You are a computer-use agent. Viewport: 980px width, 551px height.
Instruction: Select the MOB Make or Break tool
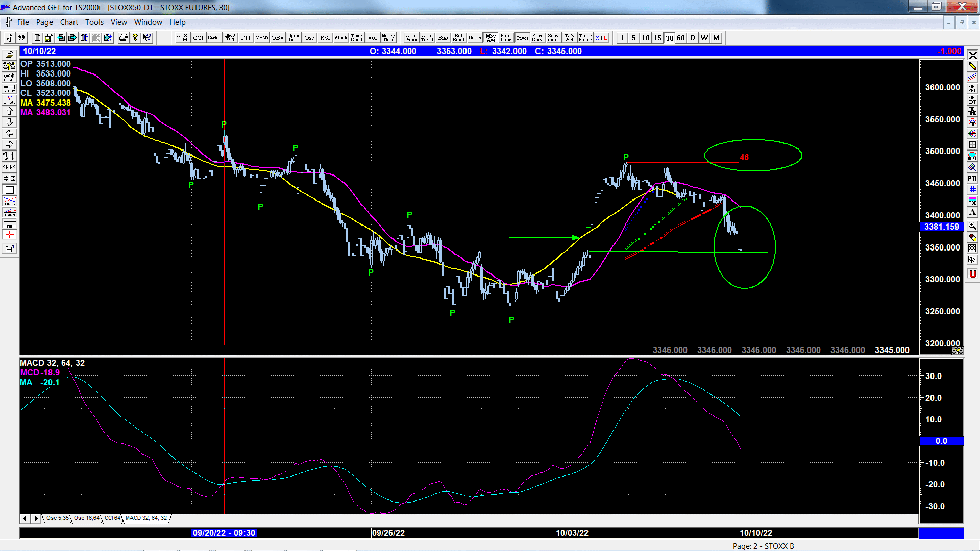[x=972, y=201]
